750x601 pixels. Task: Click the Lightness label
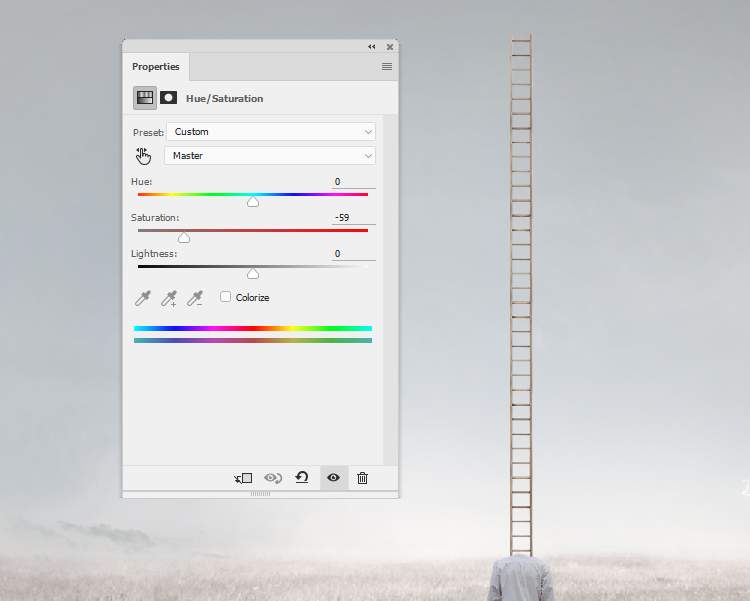(x=154, y=254)
